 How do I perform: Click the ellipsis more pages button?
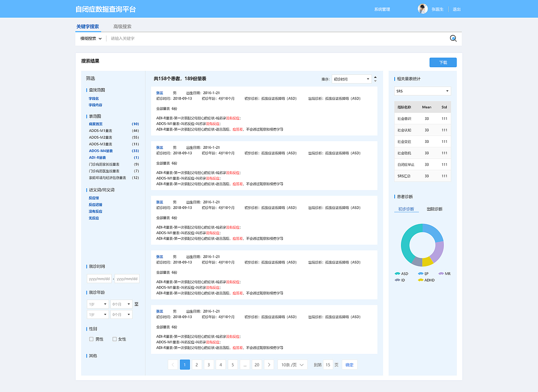pos(245,365)
